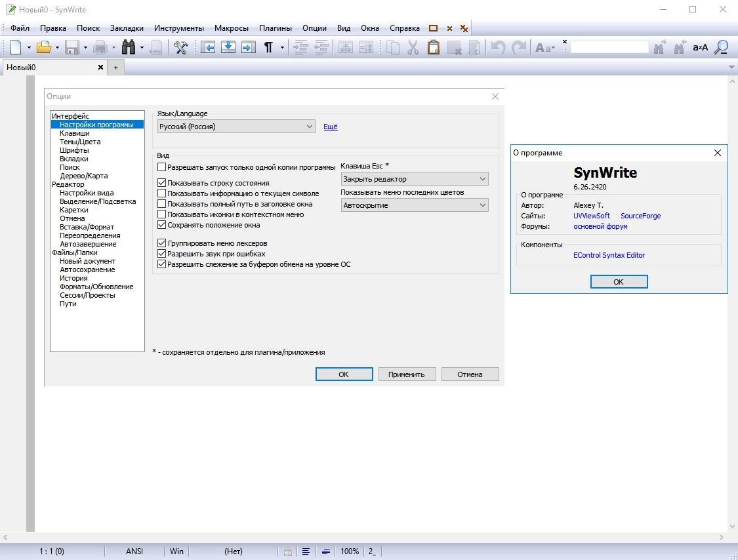Open the Закладки menu
The width and height of the screenshot is (738, 560).
pos(127,28)
